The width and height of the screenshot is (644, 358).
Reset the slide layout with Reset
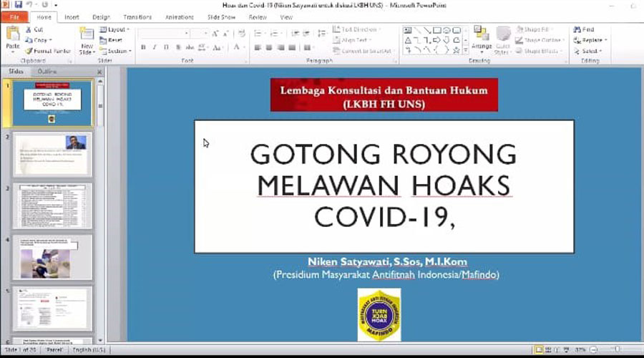[x=111, y=40]
